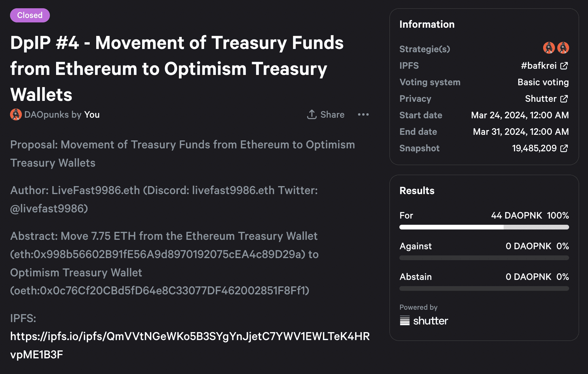Open the snapshot block external link icon
Screen dimensions: 588x374
[x=564, y=148]
